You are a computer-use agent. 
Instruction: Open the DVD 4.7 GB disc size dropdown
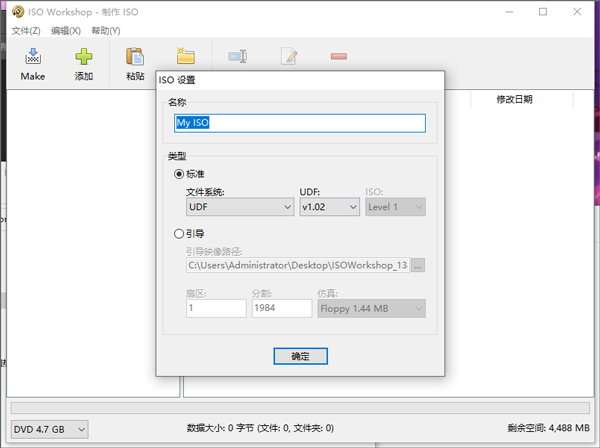[x=47, y=428]
